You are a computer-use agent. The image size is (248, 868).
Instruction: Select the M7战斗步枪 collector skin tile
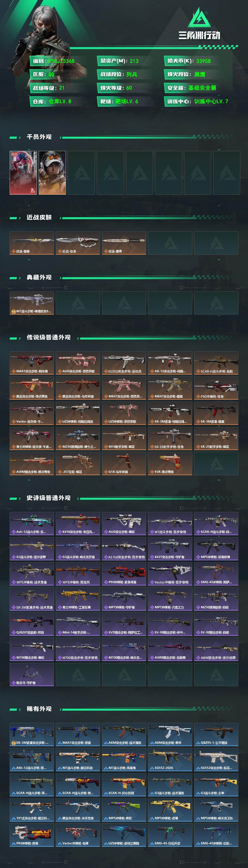[32, 303]
